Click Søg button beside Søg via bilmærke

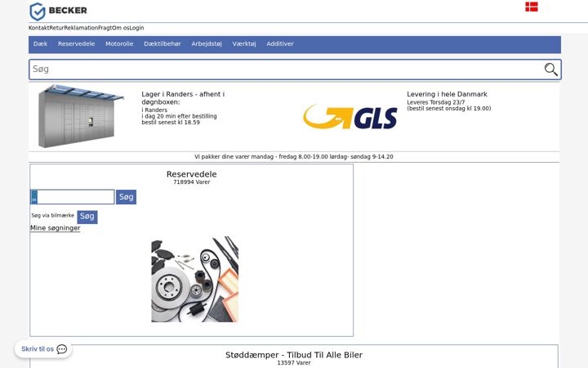(87, 217)
